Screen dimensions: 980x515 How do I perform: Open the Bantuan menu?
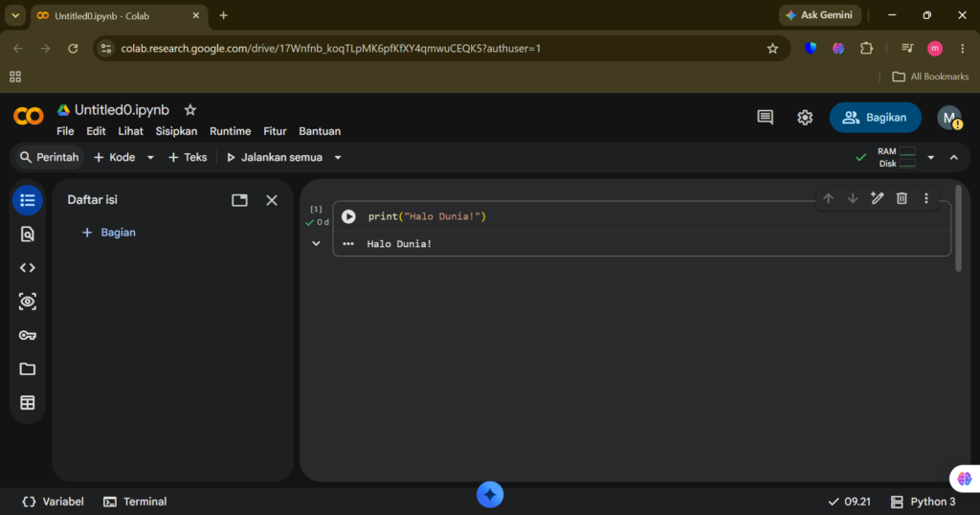pos(320,131)
